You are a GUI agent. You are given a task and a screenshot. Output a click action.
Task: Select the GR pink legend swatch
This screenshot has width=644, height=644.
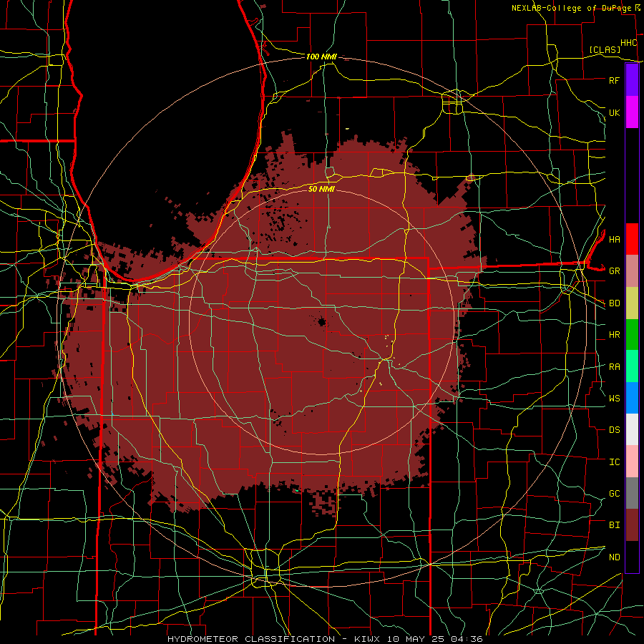[632, 270]
